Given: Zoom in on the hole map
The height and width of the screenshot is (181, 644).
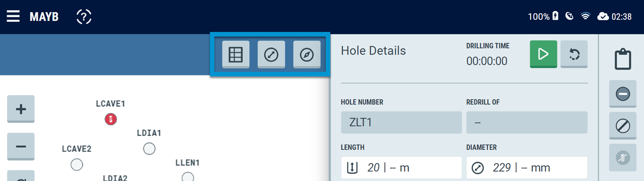Looking at the screenshot, I should tap(21, 109).
